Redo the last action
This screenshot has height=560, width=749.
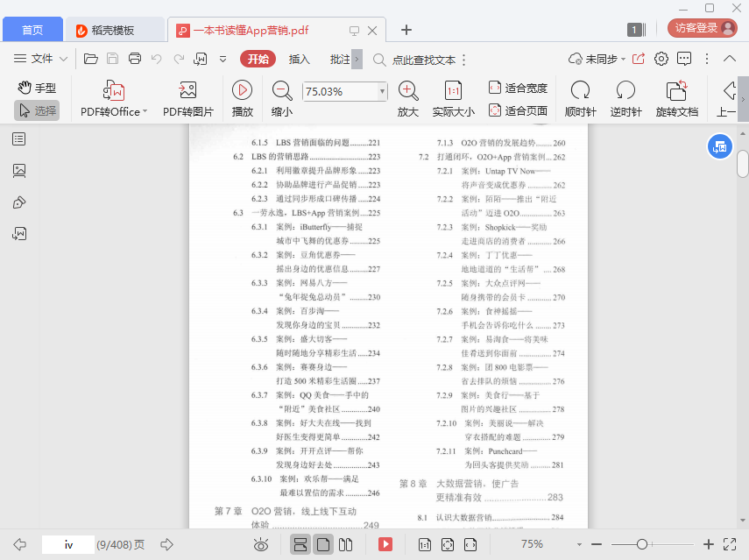[179, 59]
